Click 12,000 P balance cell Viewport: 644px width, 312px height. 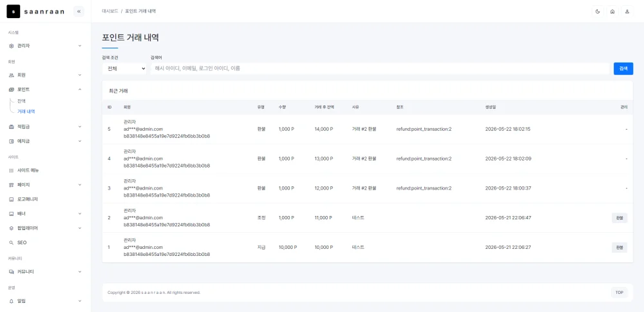pos(324,188)
